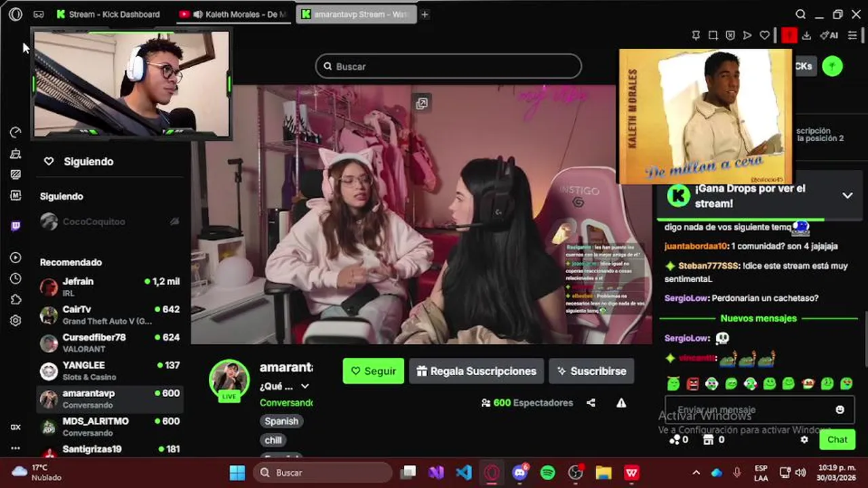868x488 pixels.
Task: Click the send-arrow flow icon in the toolbar
Action: click(x=747, y=35)
